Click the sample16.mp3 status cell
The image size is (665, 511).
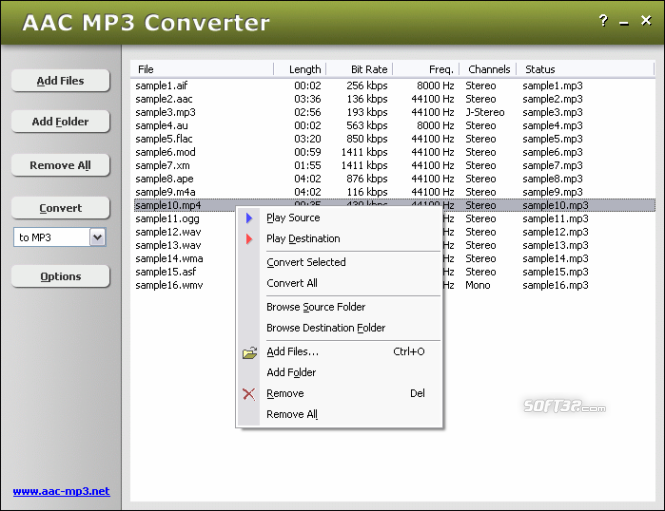coord(555,285)
